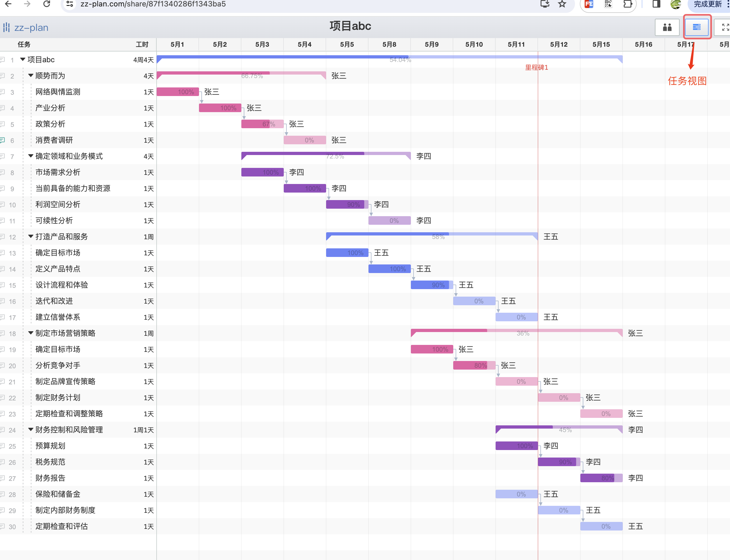This screenshot has height=560, width=730.
Task: Open the browser extensions puzzle icon
Action: tap(628, 4)
